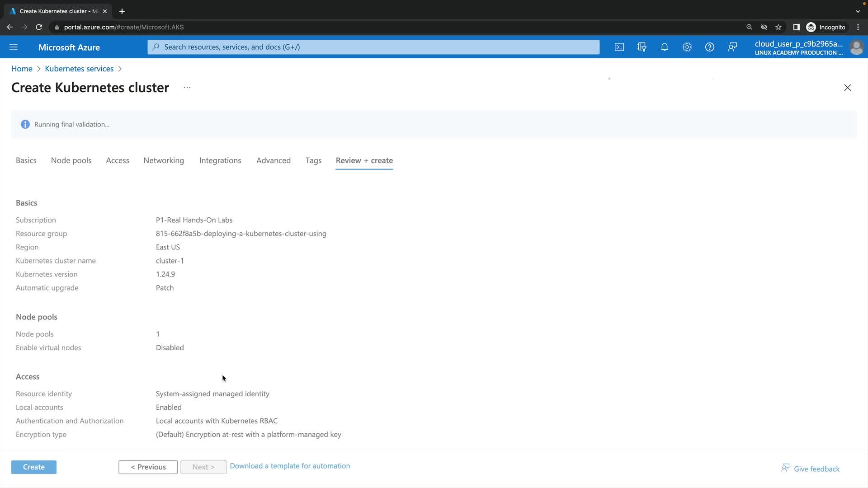The image size is (868, 488).
Task: Open Directories and subscriptions filter icon
Action: 642,47
